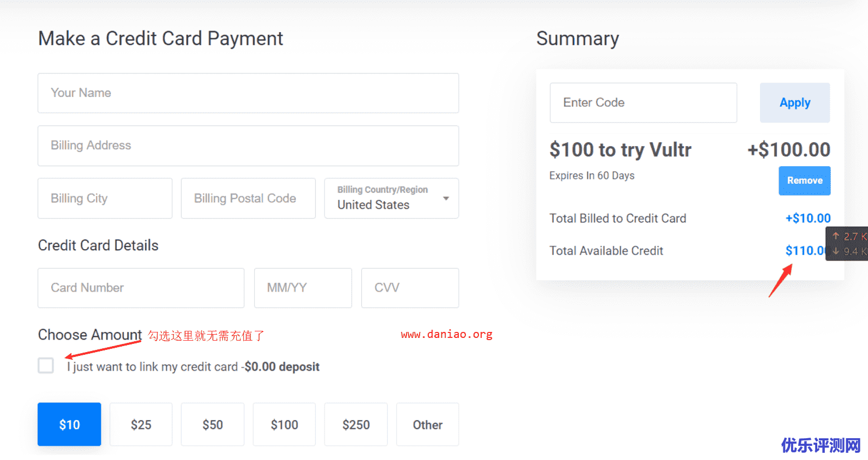The height and width of the screenshot is (460, 868).
Task: Click the Enter Code promo field
Action: tap(643, 103)
